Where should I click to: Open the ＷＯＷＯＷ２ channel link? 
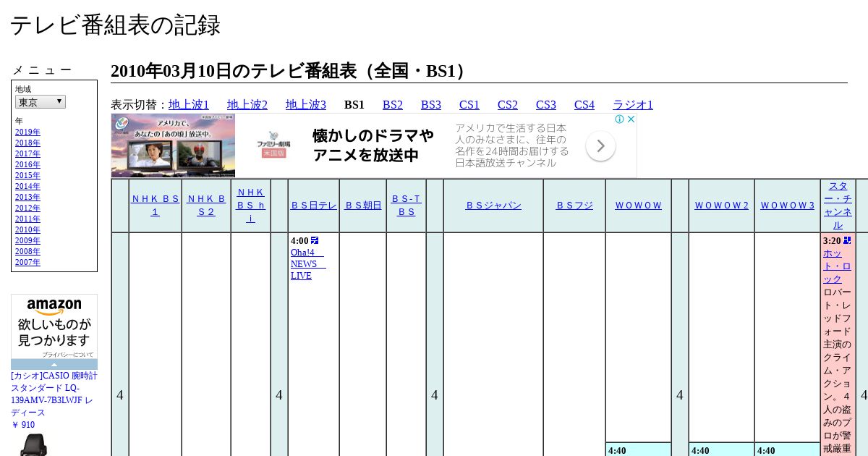(721, 206)
